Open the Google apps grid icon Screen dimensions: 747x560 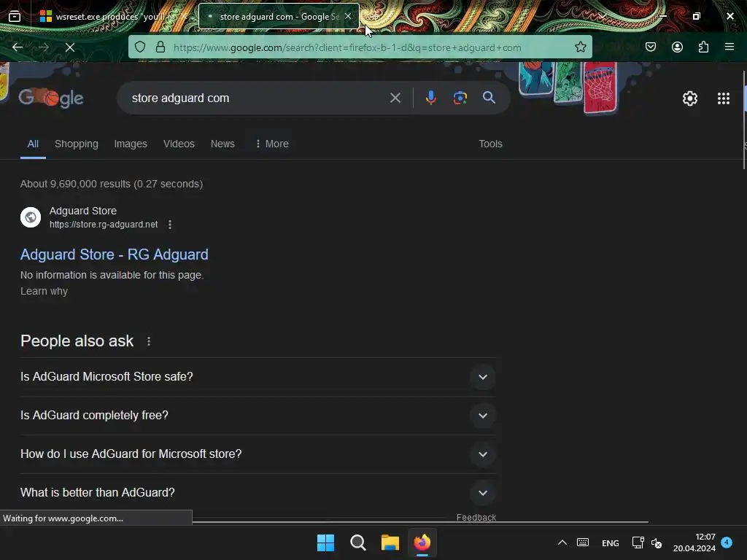coord(723,98)
